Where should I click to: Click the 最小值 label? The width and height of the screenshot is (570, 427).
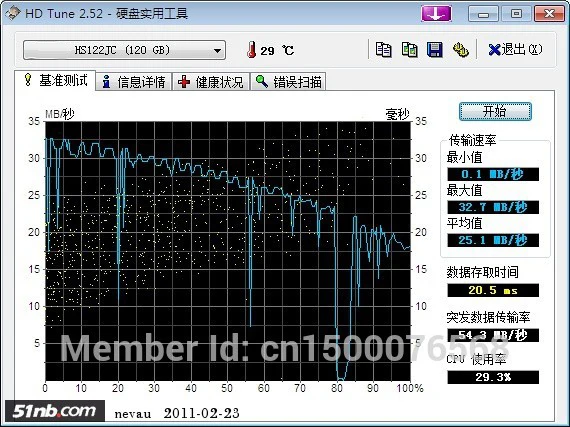click(x=465, y=158)
